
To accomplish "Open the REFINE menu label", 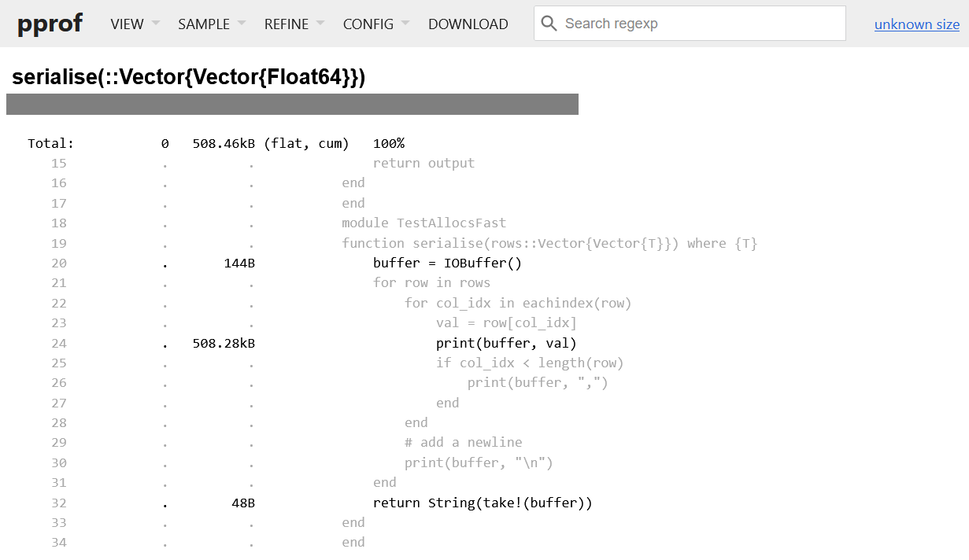I will (286, 24).
